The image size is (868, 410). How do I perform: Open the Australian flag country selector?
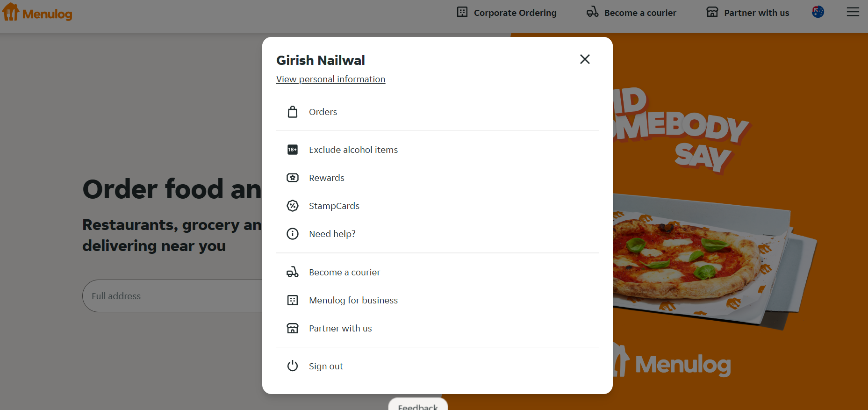[x=818, y=12]
